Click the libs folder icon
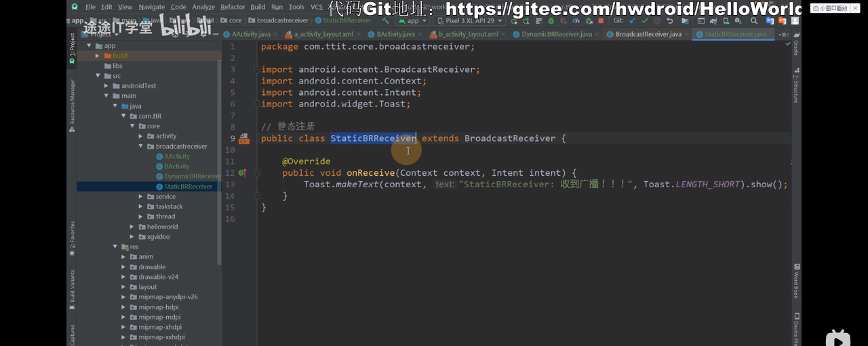 [107, 66]
